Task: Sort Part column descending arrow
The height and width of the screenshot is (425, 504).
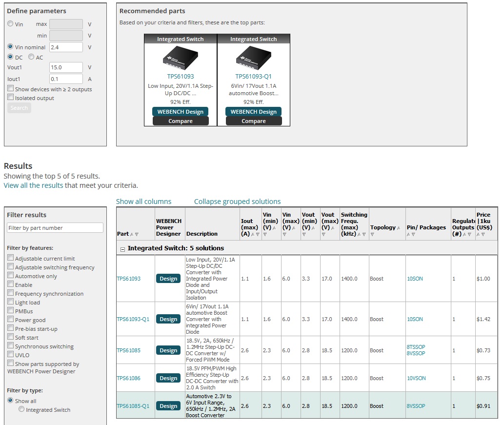Action: (137, 234)
